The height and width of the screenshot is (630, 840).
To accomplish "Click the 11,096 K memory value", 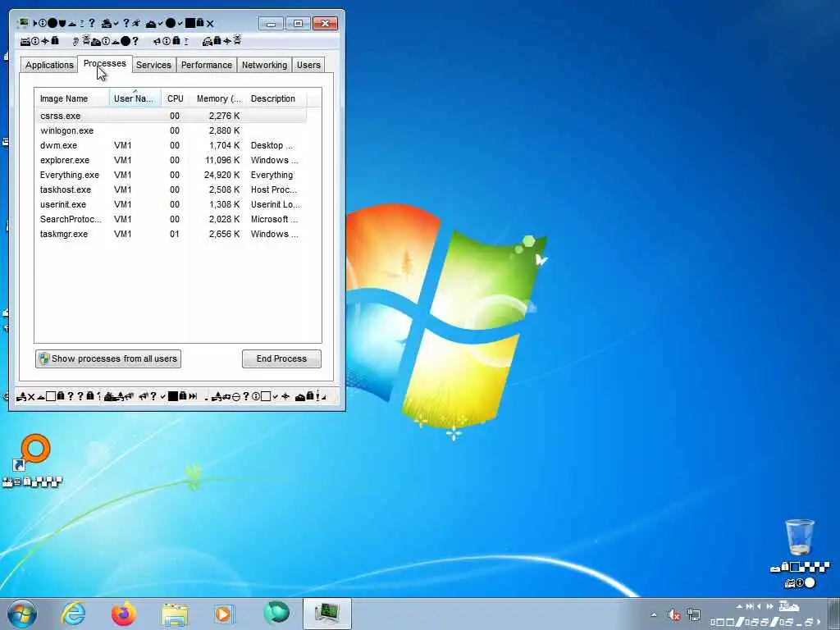I will pos(222,160).
